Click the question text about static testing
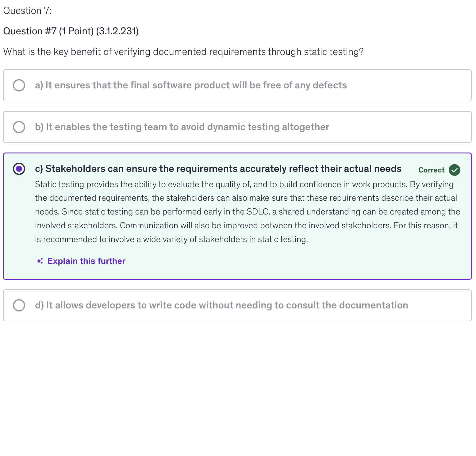476x456 pixels. tap(183, 52)
